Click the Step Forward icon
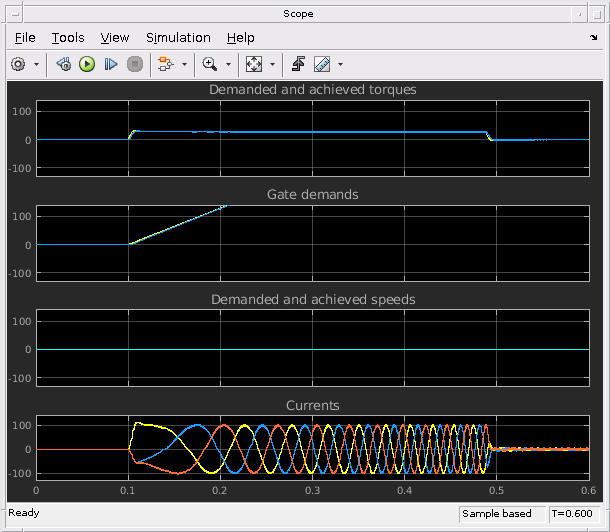The image size is (610, 532). point(111,64)
